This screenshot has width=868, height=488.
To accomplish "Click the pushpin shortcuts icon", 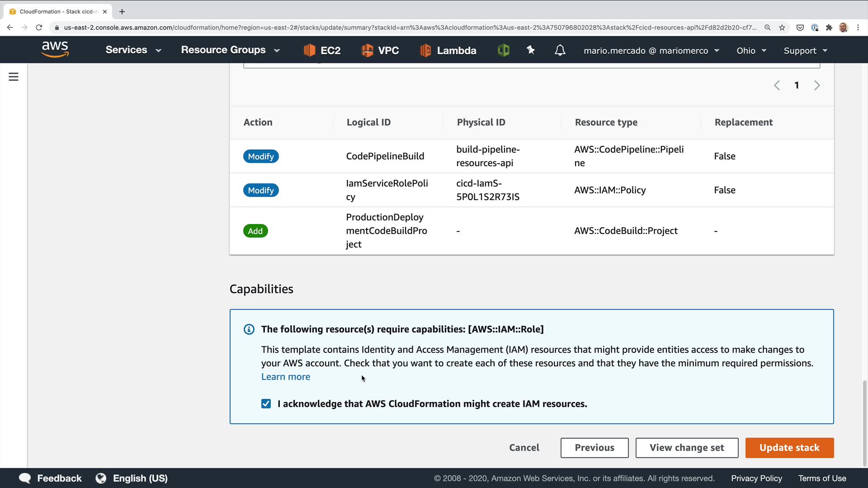I will (x=531, y=50).
